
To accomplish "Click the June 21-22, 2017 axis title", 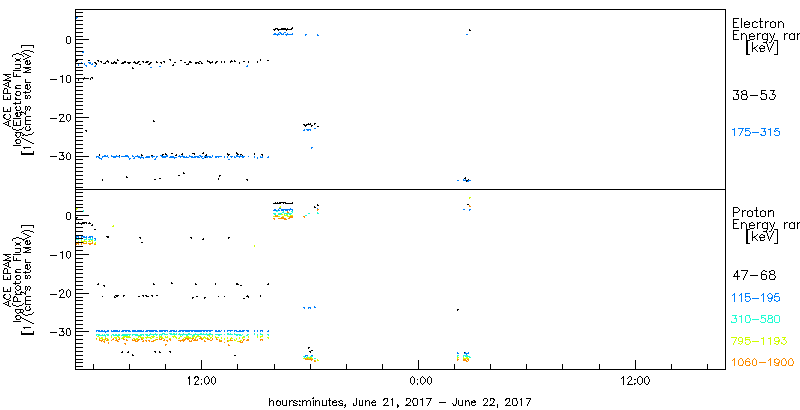I will (x=401, y=402).
